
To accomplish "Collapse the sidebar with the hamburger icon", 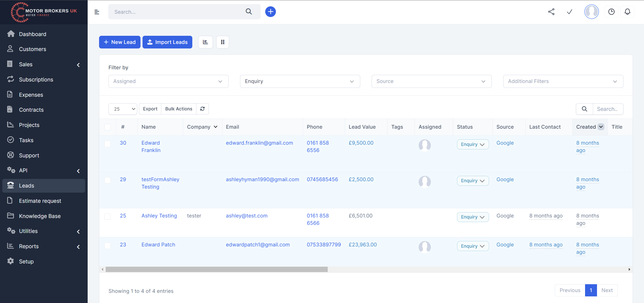I will tap(97, 12).
